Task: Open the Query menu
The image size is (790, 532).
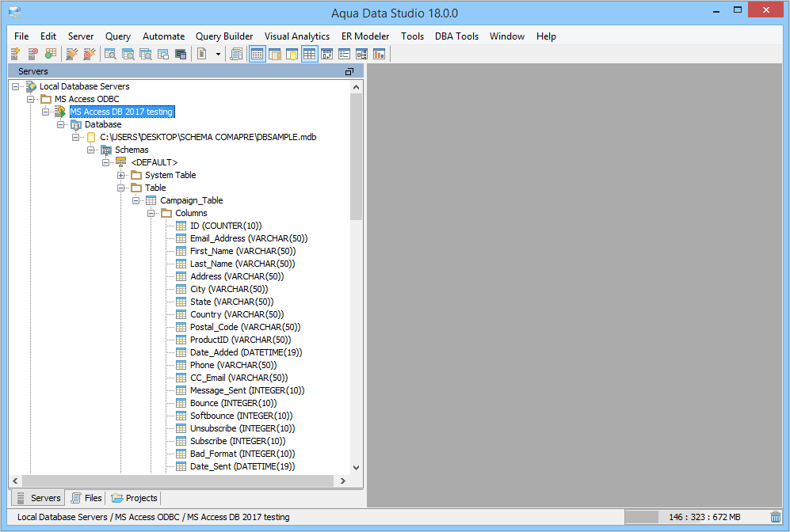Action: click(x=118, y=36)
